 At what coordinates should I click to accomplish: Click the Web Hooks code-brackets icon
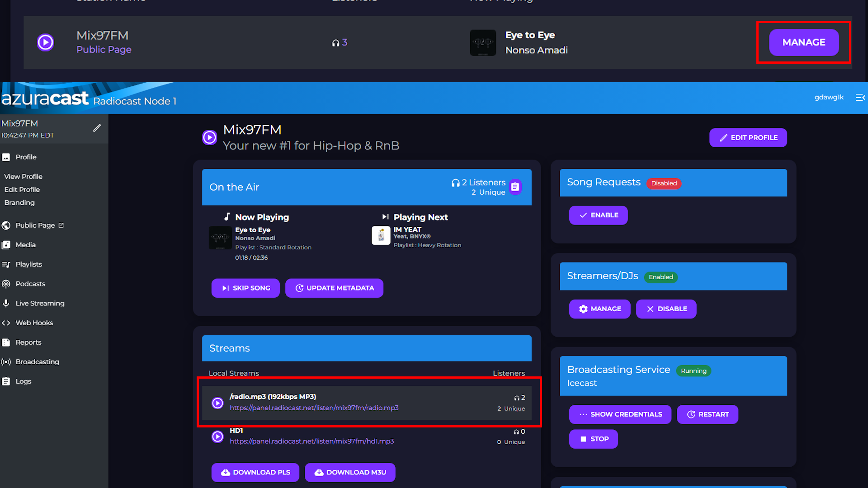pos(6,323)
